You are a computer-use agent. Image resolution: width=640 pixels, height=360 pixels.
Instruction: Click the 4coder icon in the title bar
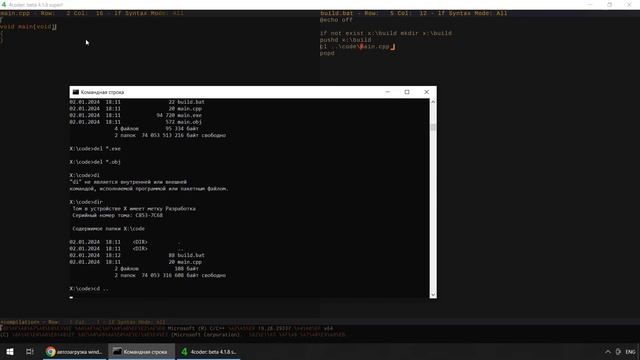point(4,4)
